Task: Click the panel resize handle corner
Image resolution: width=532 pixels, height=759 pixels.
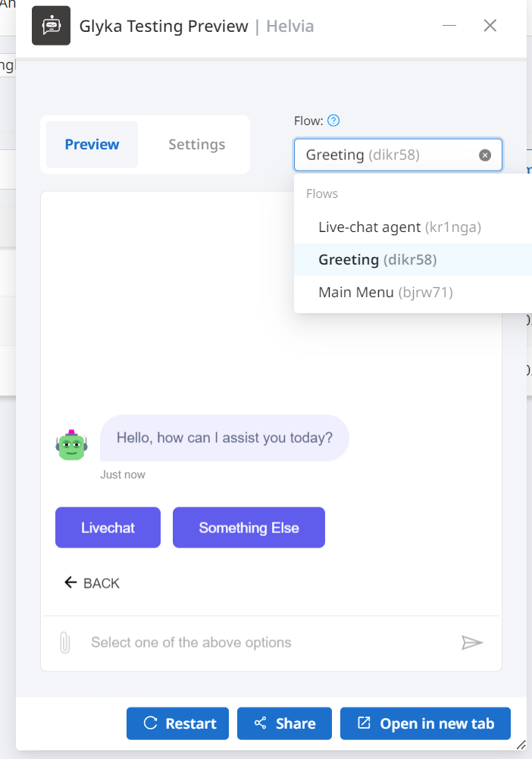Action: (521, 745)
